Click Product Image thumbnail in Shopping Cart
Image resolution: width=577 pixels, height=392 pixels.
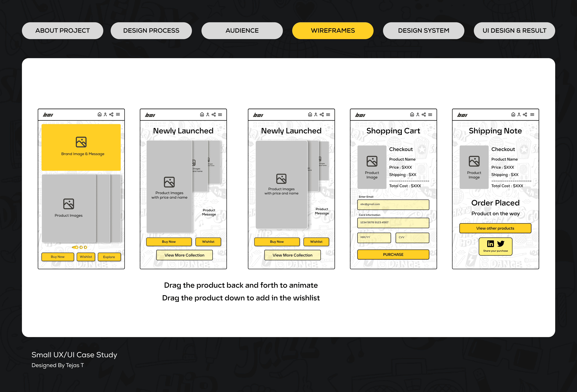point(372,167)
